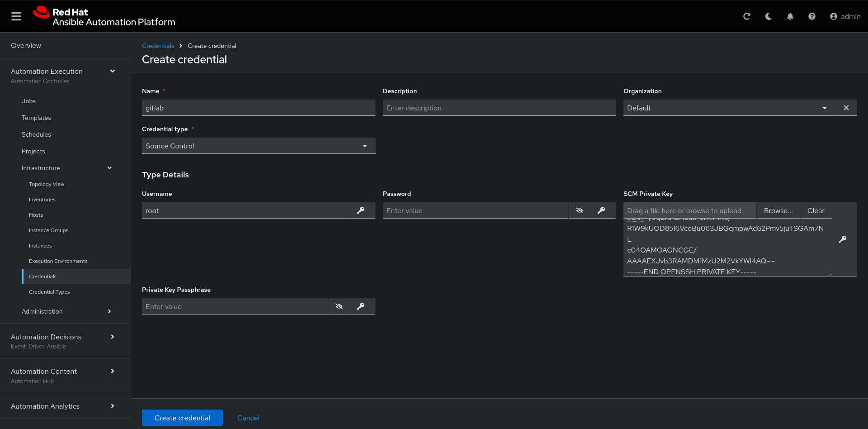Click the Description input field
The image size is (868, 429).
click(499, 108)
